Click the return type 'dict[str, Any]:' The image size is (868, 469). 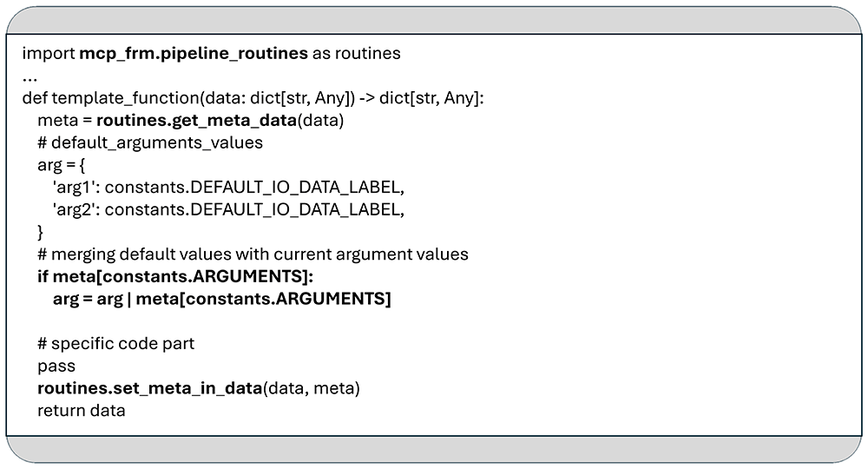pyautogui.click(x=431, y=98)
